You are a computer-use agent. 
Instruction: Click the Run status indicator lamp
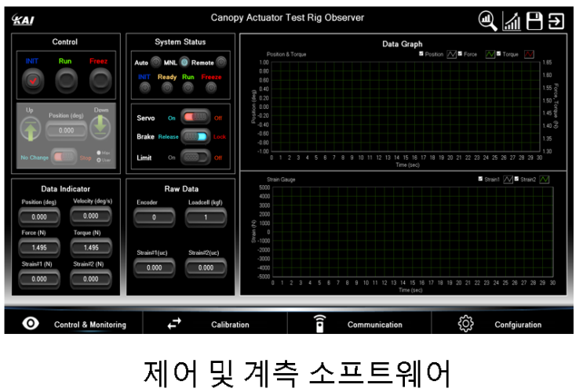(x=188, y=88)
